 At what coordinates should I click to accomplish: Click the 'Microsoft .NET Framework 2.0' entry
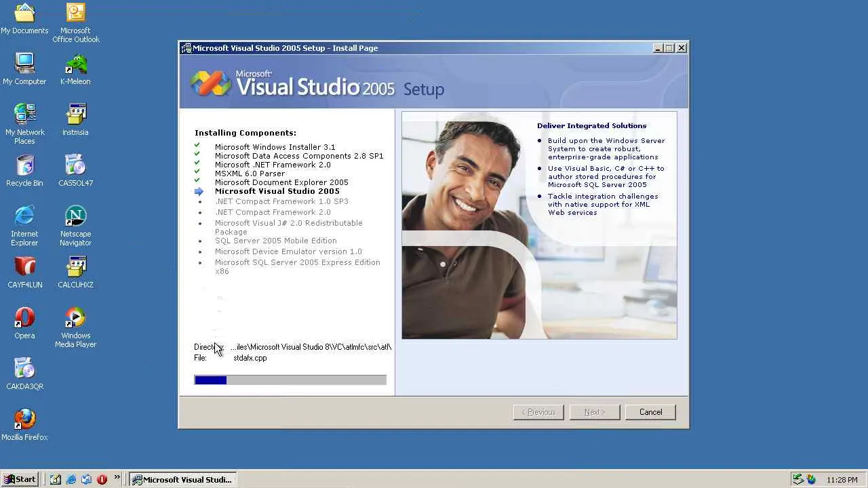[273, 165]
